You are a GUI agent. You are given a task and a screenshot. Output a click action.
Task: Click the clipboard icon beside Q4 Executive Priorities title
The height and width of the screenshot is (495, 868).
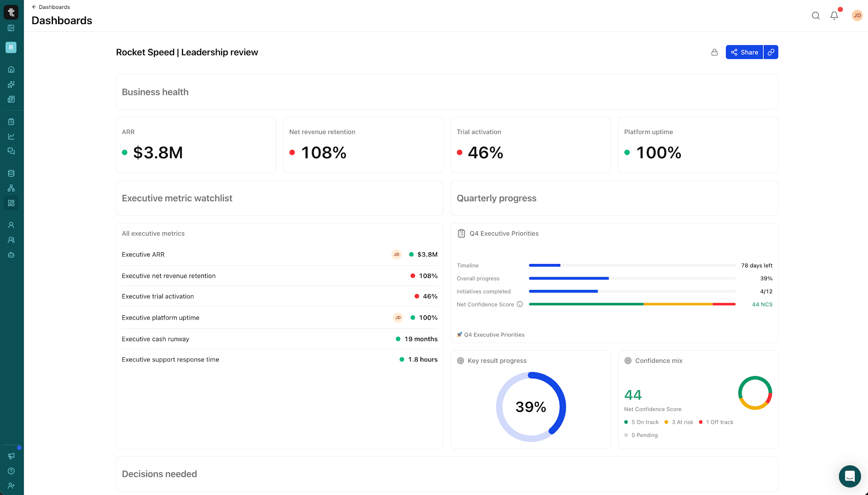[461, 234]
